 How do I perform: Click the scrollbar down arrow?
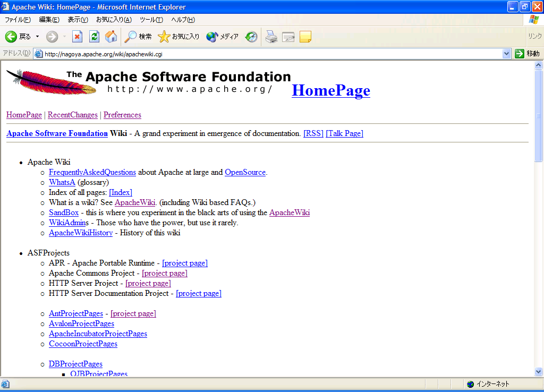(538, 371)
